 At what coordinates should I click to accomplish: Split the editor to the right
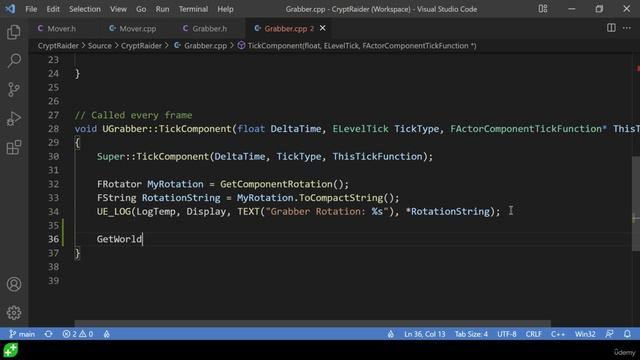coord(611,28)
